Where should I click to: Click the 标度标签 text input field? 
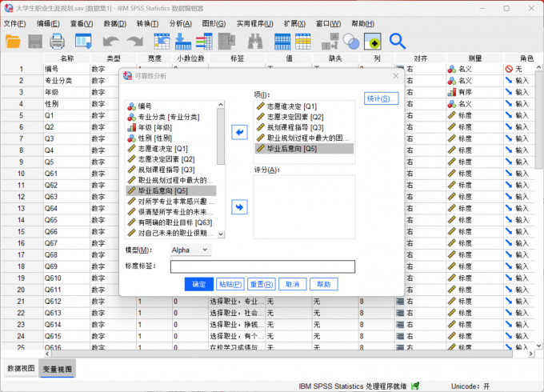pyautogui.click(x=262, y=266)
